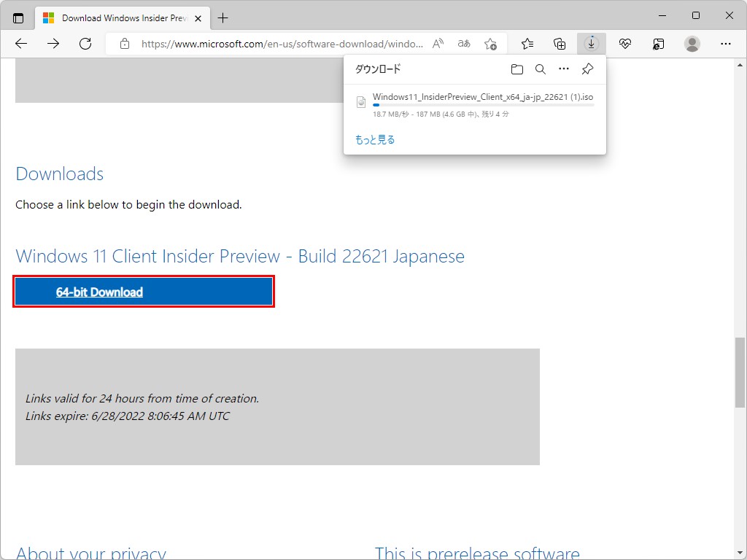Open the user profile avatar

692,44
